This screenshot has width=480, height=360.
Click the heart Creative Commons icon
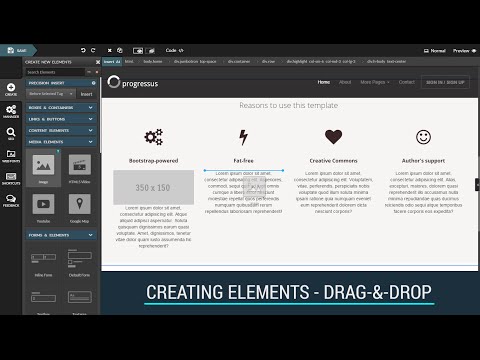point(333,137)
